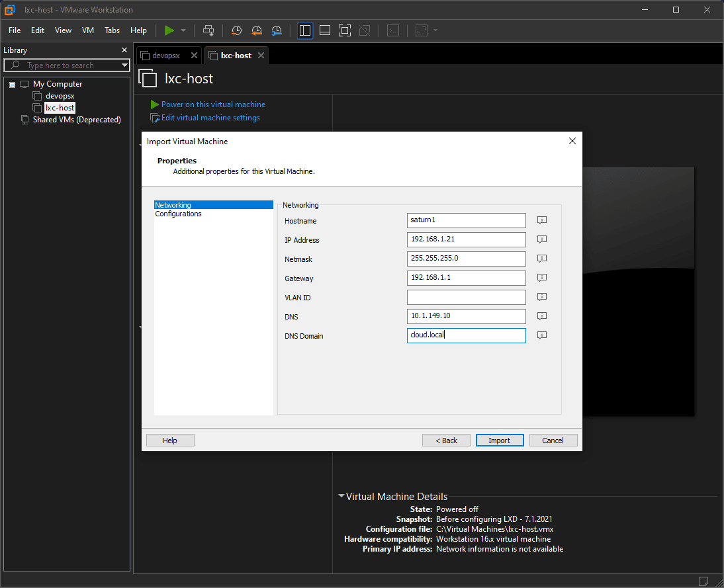Click the green Power On play icon

click(x=169, y=30)
